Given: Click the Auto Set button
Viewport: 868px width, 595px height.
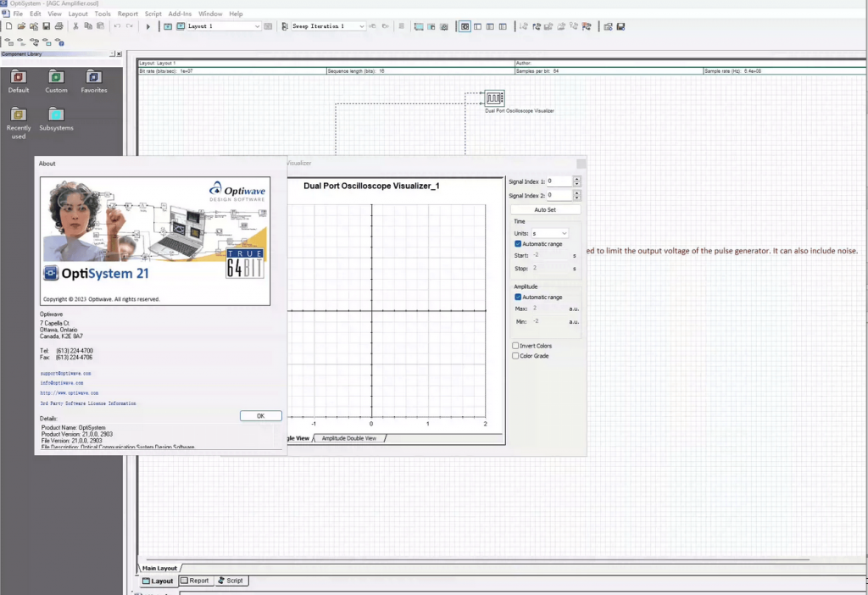Looking at the screenshot, I should (x=545, y=209).
